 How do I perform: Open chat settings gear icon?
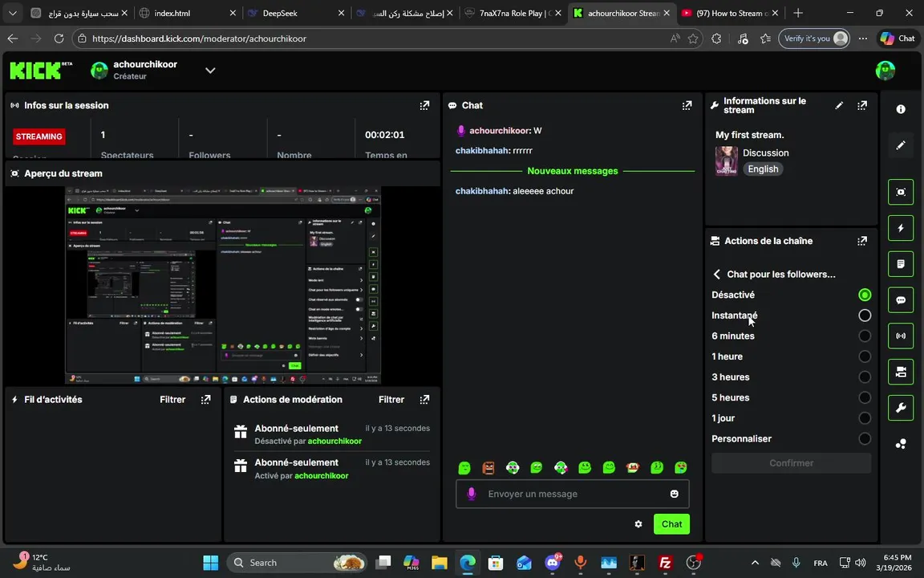[638, 523]
